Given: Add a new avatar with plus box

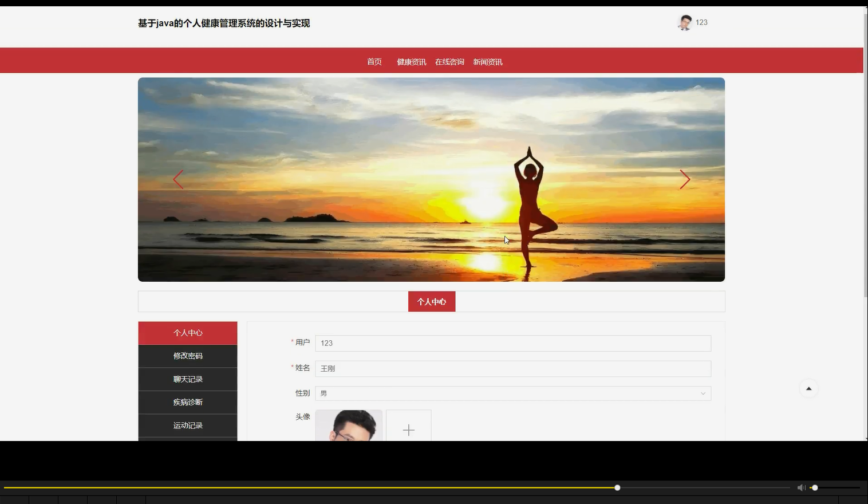Looking at the screenshot, I should click(408, 426).
